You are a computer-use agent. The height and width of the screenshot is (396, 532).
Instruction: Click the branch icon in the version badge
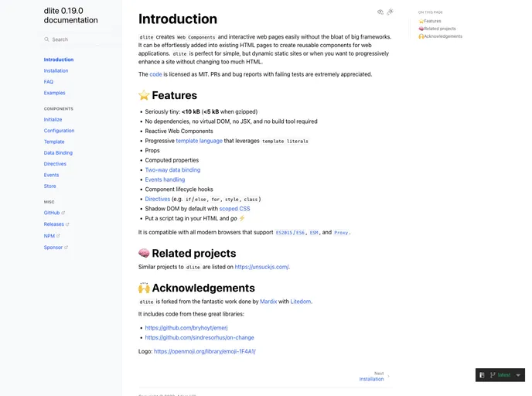point(493,375)
